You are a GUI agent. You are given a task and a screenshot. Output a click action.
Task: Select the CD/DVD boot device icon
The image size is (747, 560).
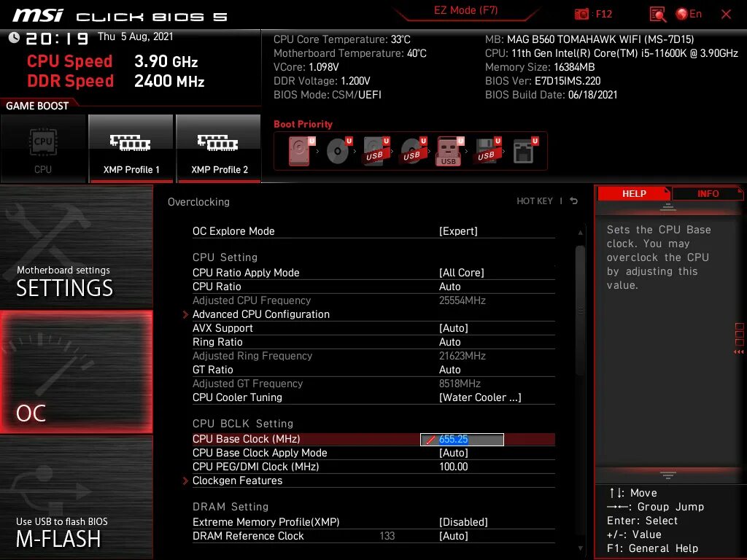click(339, 151)
